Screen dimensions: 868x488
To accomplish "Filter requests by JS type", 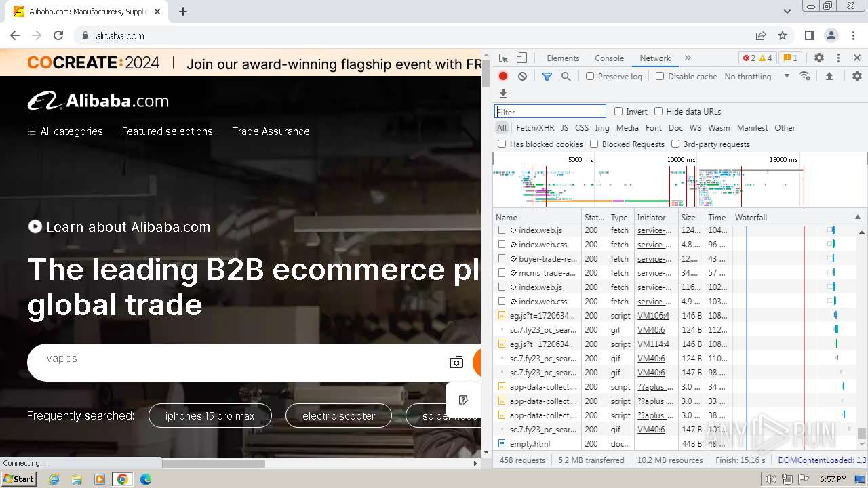I will click(564, 128).
